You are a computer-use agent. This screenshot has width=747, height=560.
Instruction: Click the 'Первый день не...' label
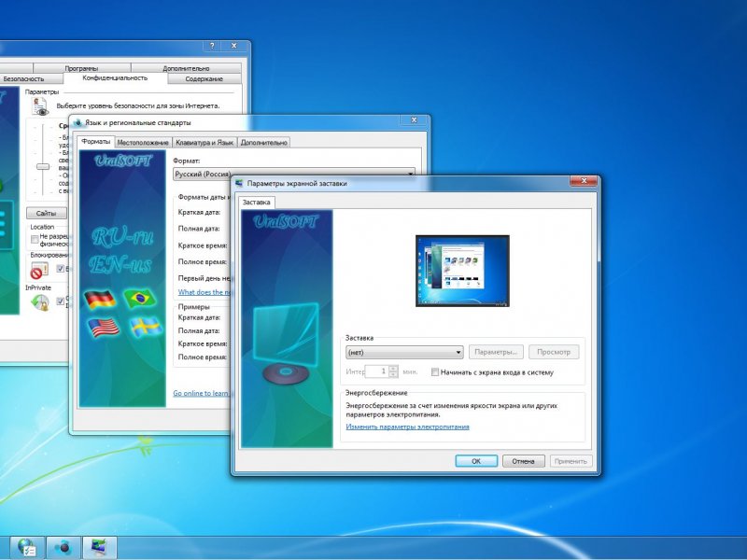click(204, 278)
